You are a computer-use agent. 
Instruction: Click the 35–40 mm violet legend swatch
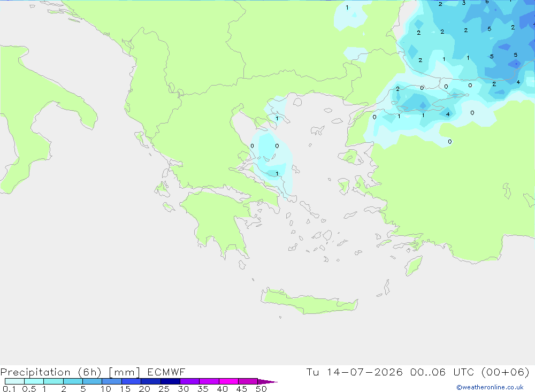[209, 381]
